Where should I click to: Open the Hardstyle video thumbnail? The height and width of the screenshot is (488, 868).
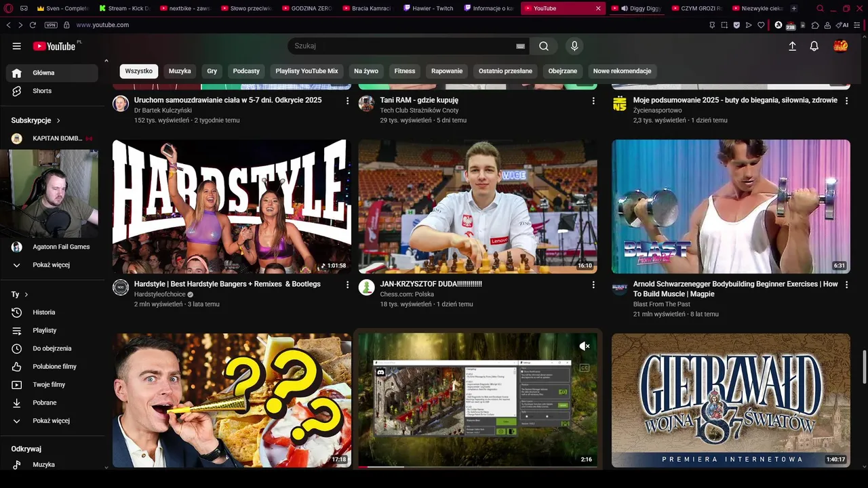232,207
